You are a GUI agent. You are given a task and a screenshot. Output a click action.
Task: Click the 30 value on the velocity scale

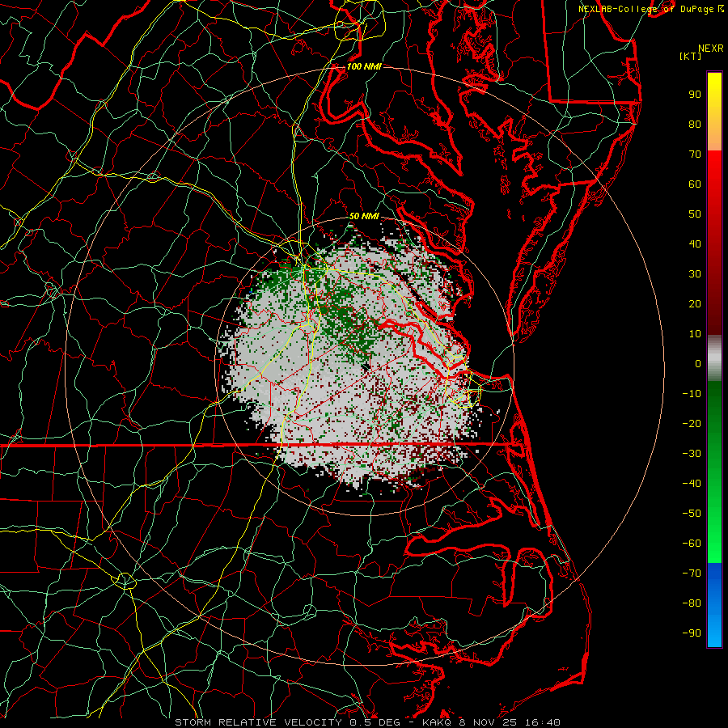click(x=695, y=274)
